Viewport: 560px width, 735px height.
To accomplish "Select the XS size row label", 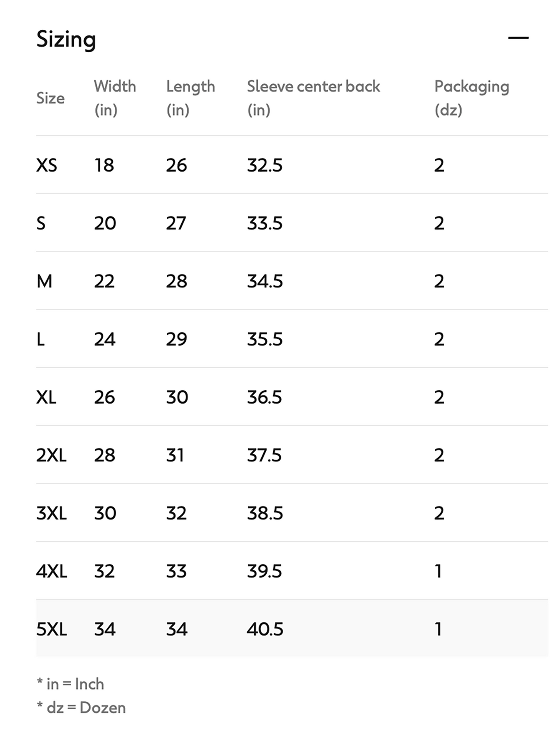I will click(x=47, y=165).
